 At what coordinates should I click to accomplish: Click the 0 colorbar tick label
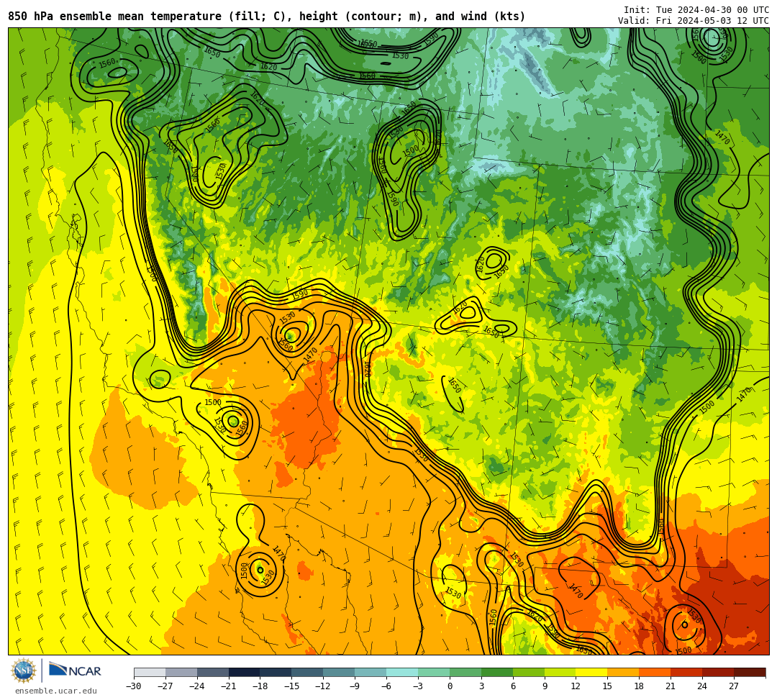(450, 686)
